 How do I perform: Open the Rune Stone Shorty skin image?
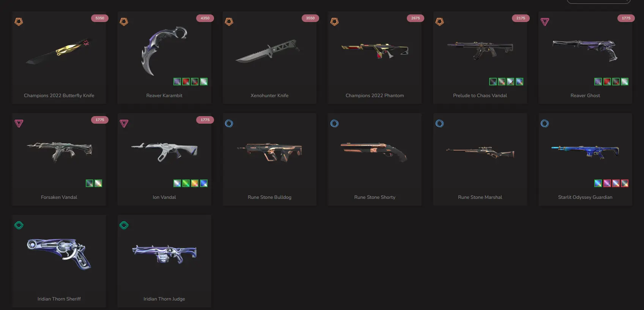click(374, 152)
